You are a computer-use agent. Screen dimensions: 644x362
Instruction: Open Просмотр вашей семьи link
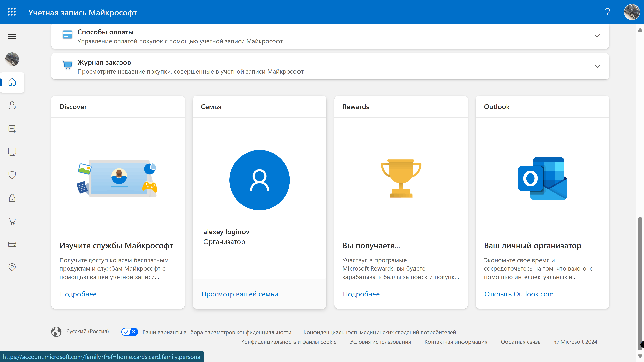coord(239,294)
